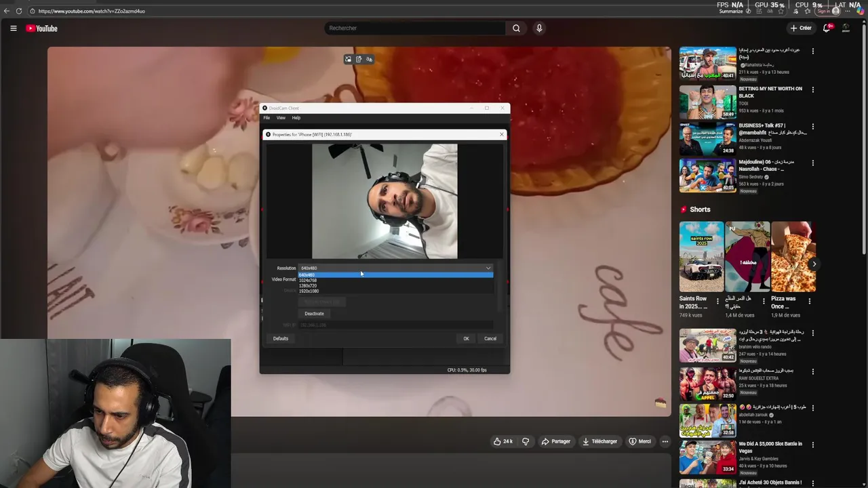The image size is (868, 488).
Task: Open the YouTube notifications bell
Action: pos(827,28)
